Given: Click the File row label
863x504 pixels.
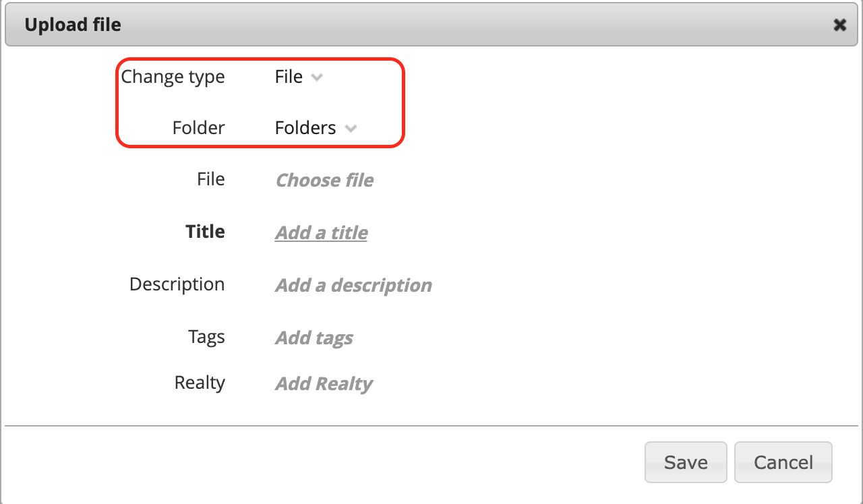Looking at the screenshot, I should (210, 179).
